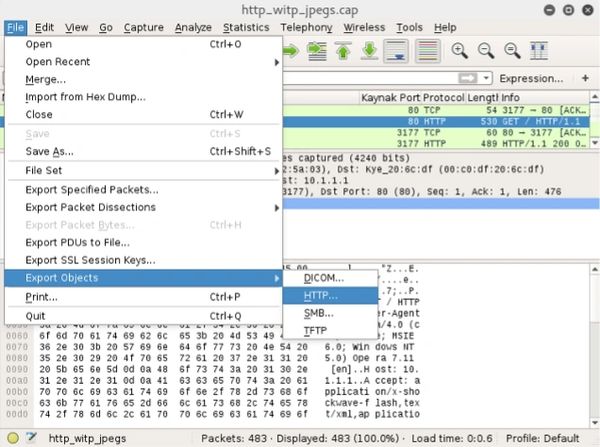The height and width of the screenshot is (447, 600).
Task: Select Export SSL Session Keys...
Action: tap(143, 260)
